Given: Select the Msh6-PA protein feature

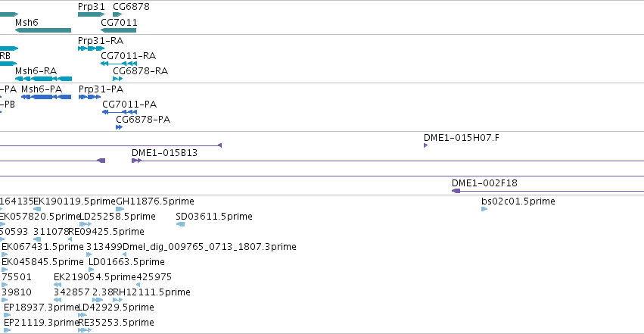Looking at the screenshot, I should coord(46,97).
